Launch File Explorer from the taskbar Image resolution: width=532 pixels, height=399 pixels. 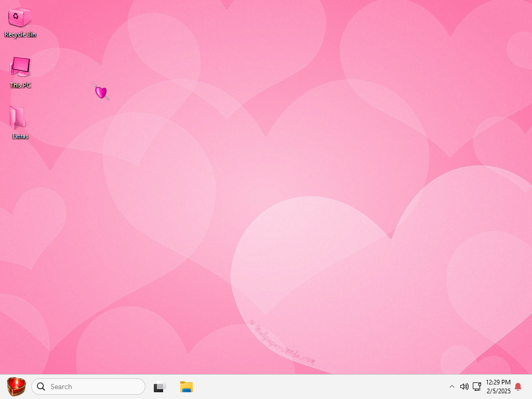(x=187, y=387)
